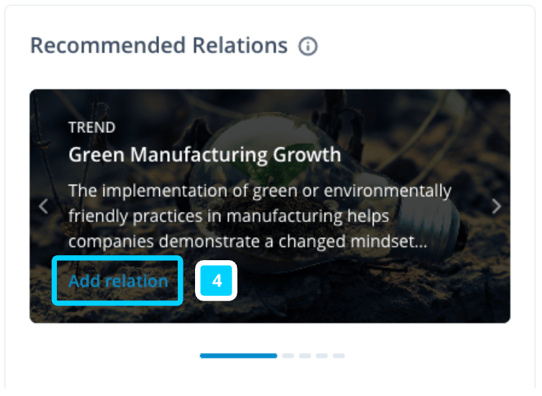This screenshot has height=396, width=542.
Task: Click the dark soil area right of badge
Action: pos(363,287)
